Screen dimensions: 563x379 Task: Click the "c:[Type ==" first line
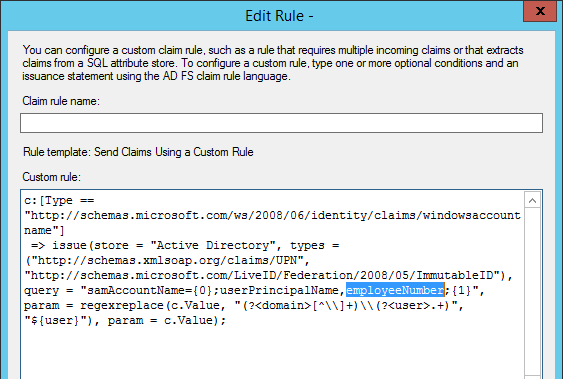pyautogui.click(x=59, y=200)
